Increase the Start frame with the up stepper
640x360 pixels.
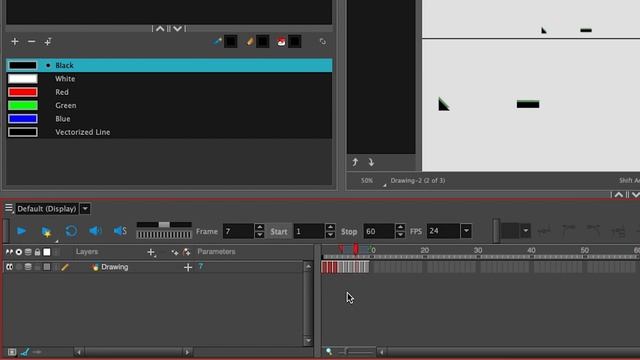click(x=330, y=227)
